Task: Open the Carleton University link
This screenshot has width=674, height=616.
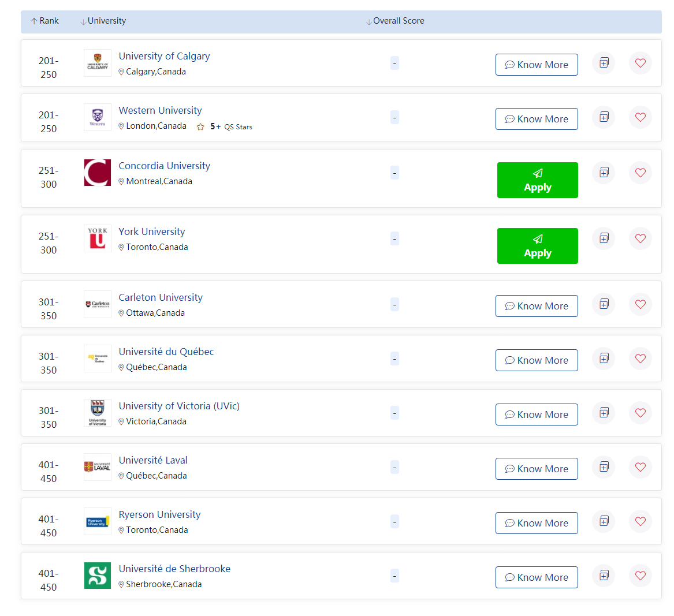Action: [x=161, y=297]
